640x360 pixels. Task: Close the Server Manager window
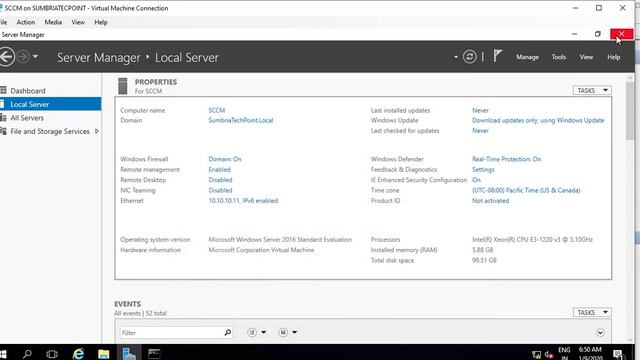(621, 34)
